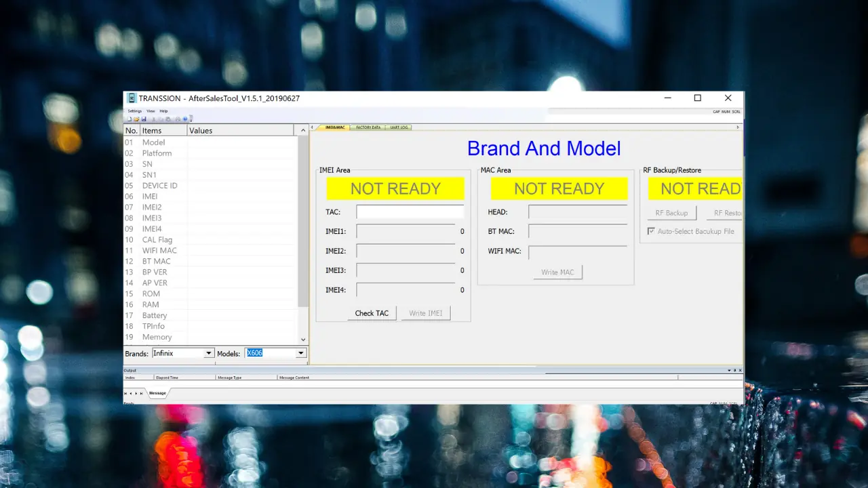The width and height of the screenshot is (868, 488).
Task: Open the Brands dropdown showing Infinix
Action: tap(208, 352)
